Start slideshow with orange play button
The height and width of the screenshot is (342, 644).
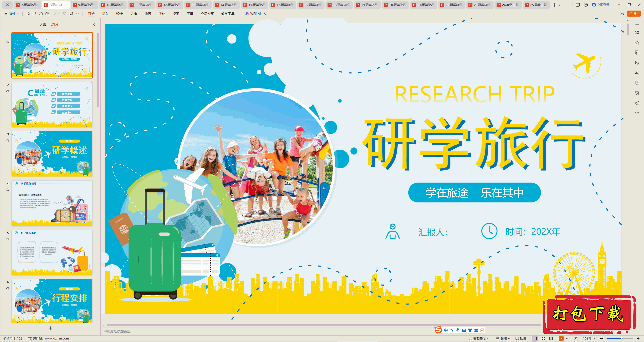[x=561, y=338]
